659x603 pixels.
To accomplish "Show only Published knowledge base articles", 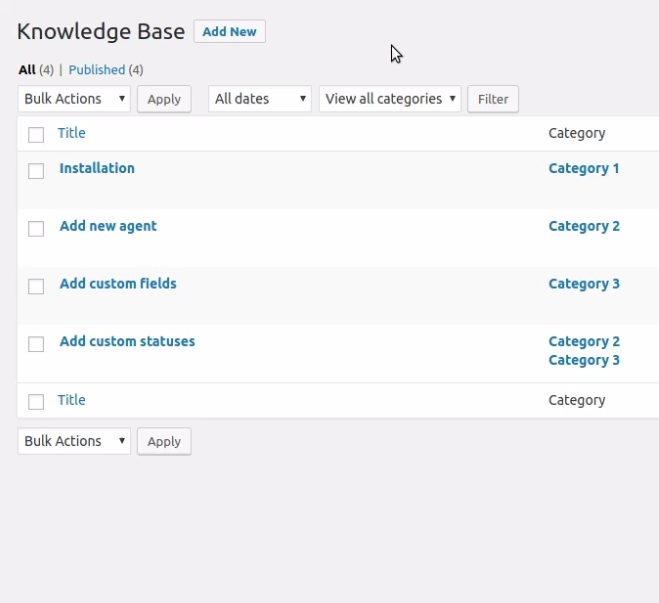I will 96,70.
